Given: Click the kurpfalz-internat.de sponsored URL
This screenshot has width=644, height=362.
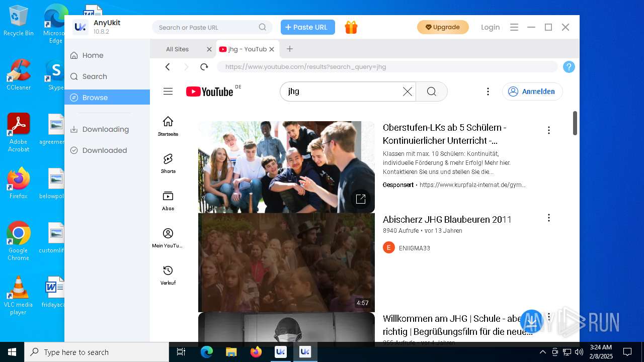Looking at the screenshot, I should coord(472,185).
